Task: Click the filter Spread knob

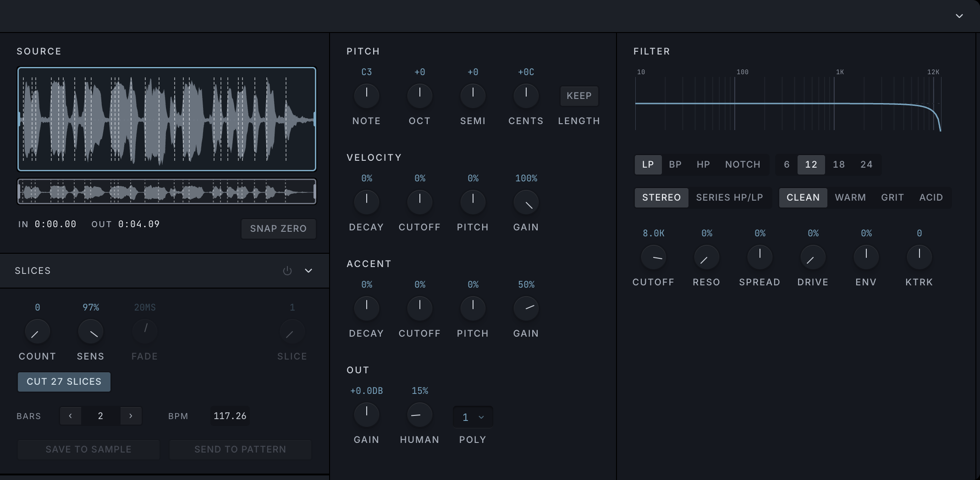Action: click(760, 256)
